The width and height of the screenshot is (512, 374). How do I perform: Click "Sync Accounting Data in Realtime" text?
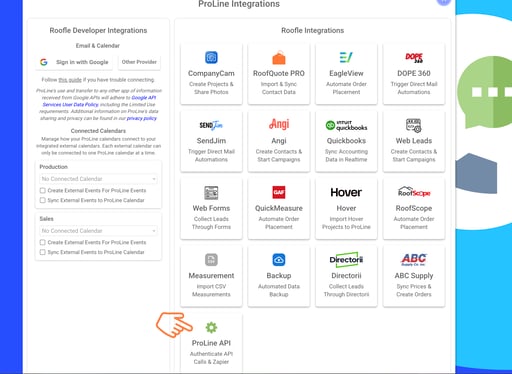coord(346,156)
